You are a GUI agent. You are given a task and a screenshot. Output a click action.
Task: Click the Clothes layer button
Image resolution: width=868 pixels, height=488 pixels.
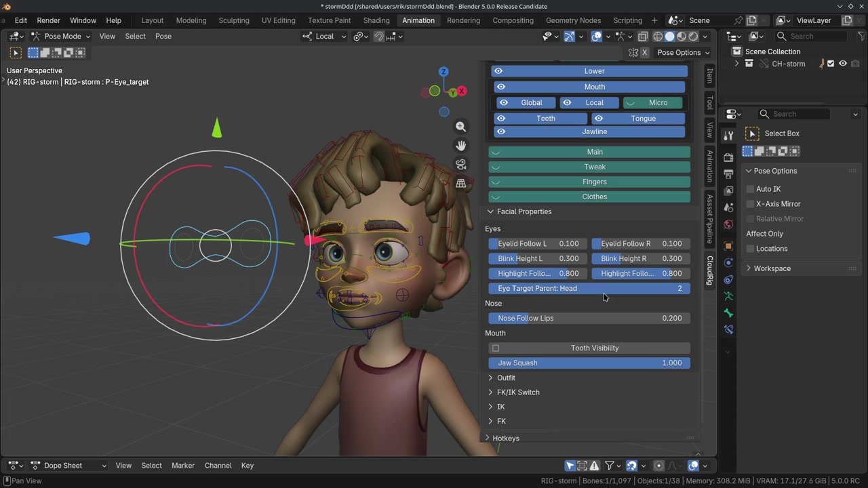pos(594,197)
